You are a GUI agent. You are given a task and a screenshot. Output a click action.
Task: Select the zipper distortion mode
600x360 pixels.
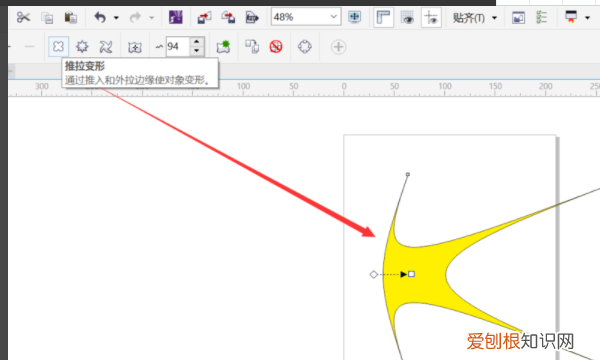[82, 47]
